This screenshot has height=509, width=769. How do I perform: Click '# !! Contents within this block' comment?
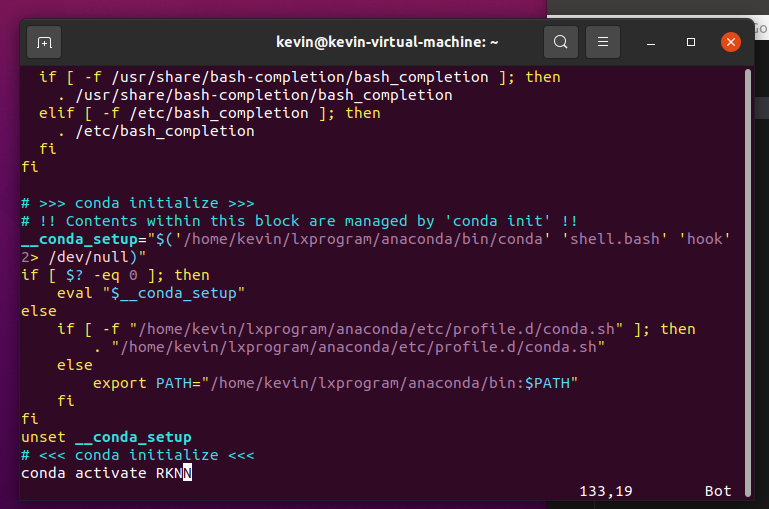[x=300, y=221]
